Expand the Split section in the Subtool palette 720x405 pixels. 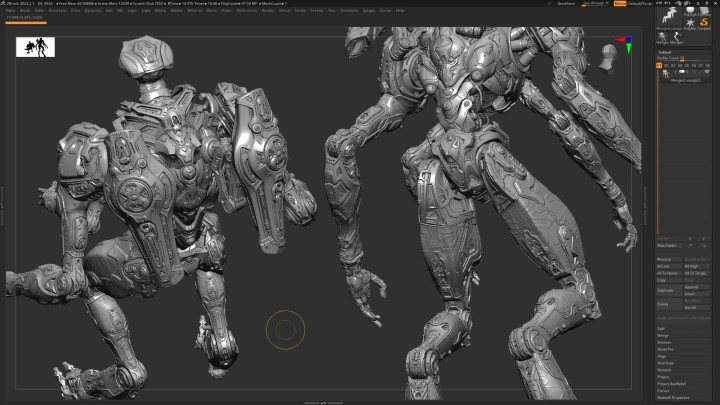coord(662,329)
